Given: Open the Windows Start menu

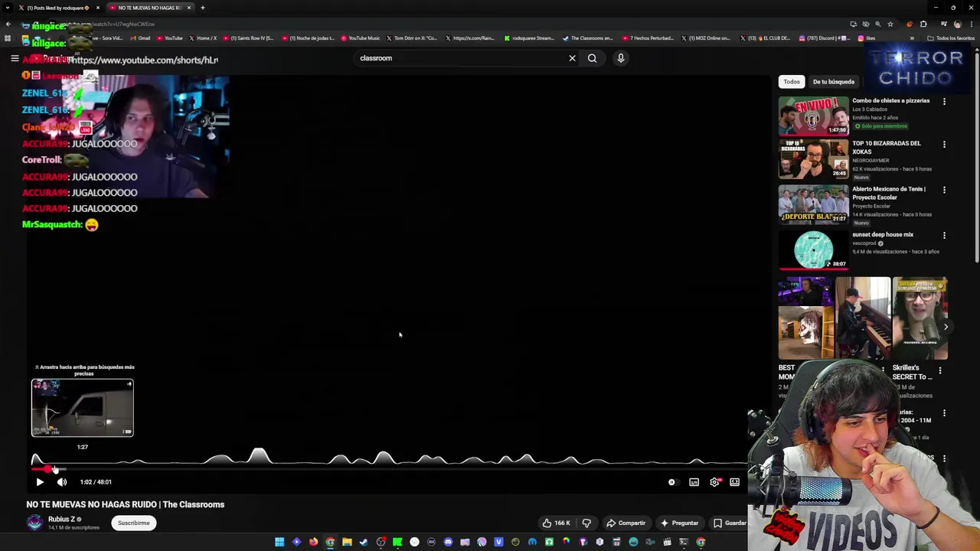Looking at the screenshot, I should [x=279, y=542].
